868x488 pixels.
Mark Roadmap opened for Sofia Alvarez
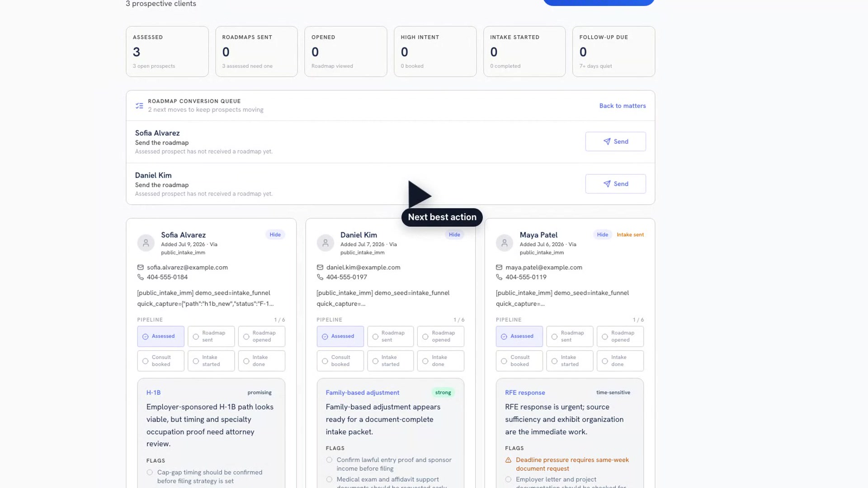261,336
